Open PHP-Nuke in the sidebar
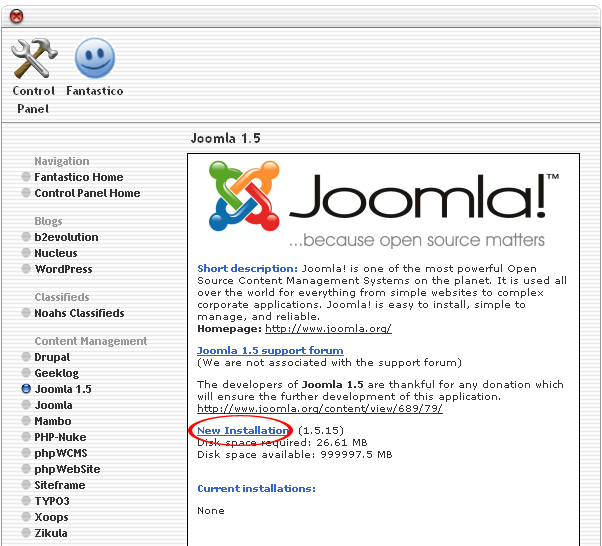Screen dimensions: 602x546 (x=60, y=437)
